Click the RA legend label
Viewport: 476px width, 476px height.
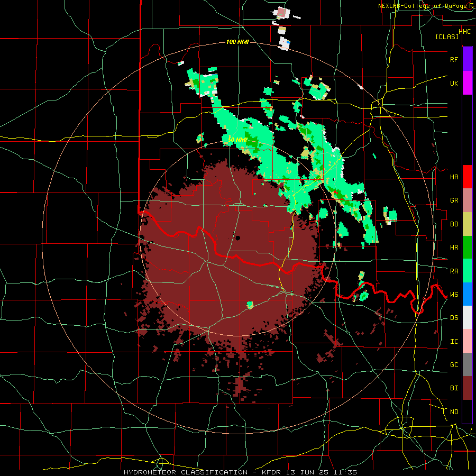(454, 271)
